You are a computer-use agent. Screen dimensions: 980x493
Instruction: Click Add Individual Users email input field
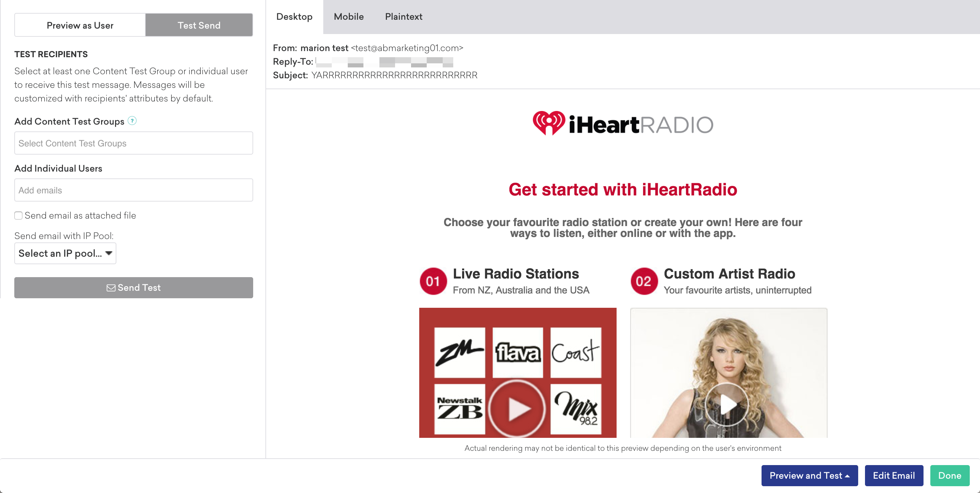tap(133, 190)
